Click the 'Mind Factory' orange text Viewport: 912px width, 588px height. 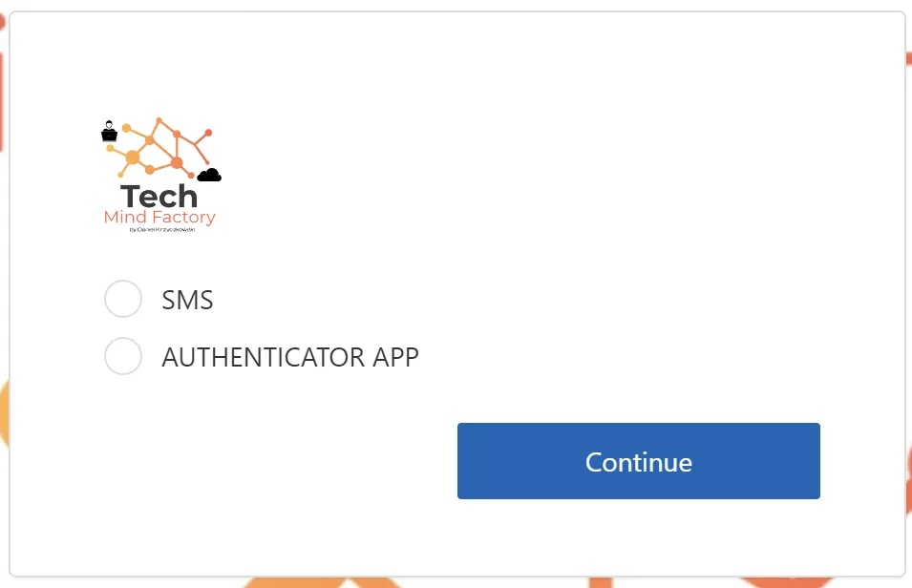(x=159, y=217)
